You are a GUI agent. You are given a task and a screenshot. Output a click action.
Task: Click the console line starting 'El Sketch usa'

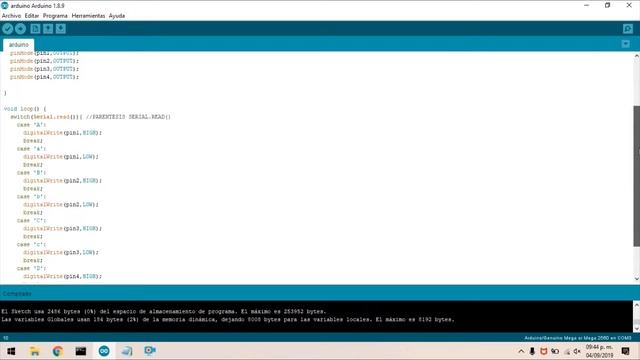(164, 311)
